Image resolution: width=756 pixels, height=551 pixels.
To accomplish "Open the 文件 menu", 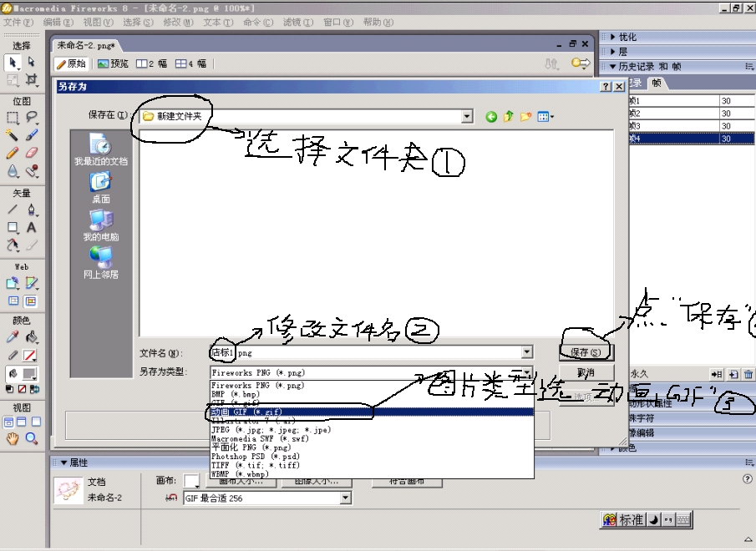I will point(18,23).
